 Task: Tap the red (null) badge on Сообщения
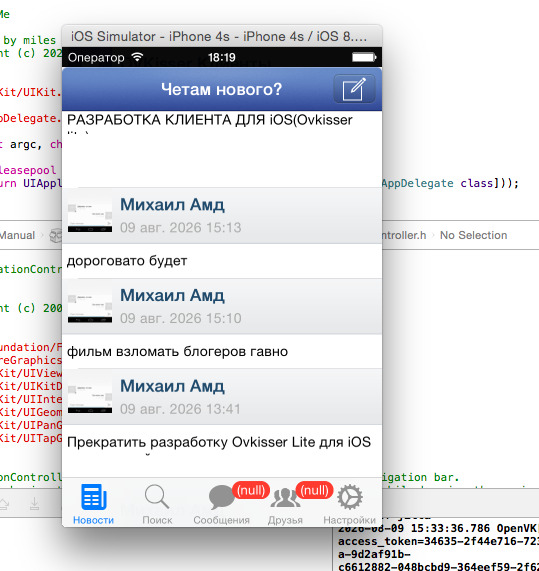click(251, 491)
